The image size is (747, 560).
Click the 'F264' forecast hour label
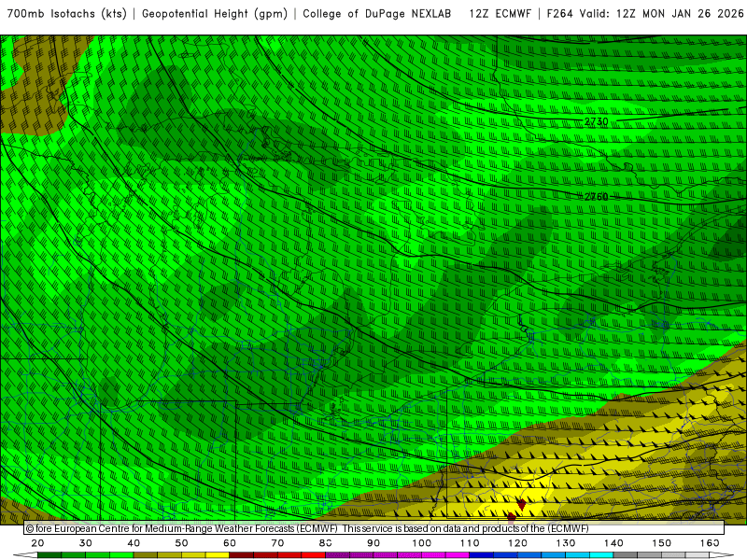pos(559,14)
